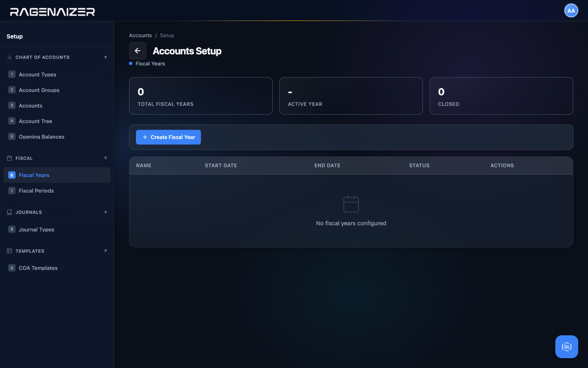The width and height of the screenshot is (588, 368).
Task: Click the Templates section layout icon
Action: (9, 251)
